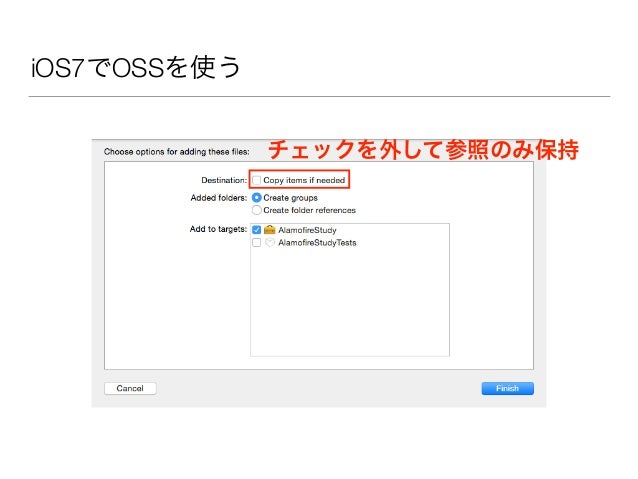This screenshot has width=638, height=479.
Task: Select Create folder references radio button
Action: [257, 210]
